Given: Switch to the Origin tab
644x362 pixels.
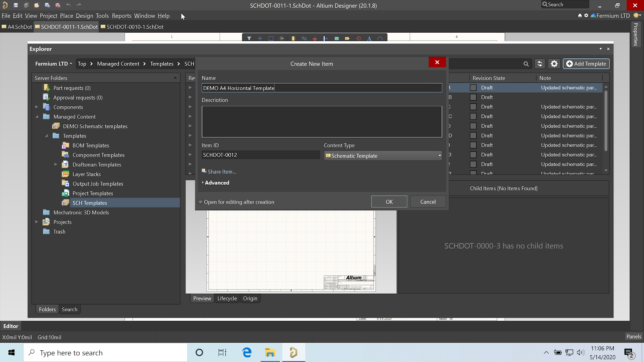Looking at the screenshot, I should coord(250,298).
